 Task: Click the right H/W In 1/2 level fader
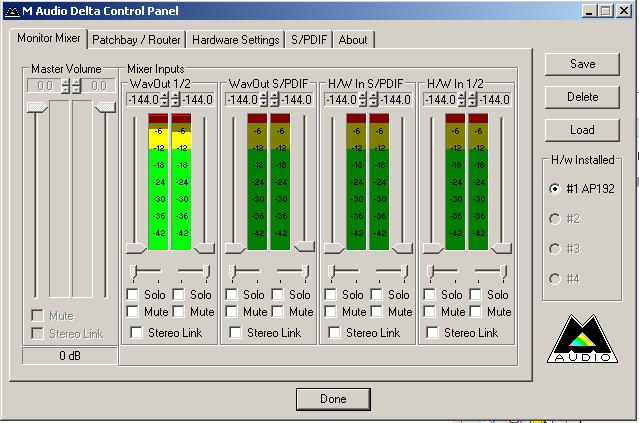pos(502,248)
